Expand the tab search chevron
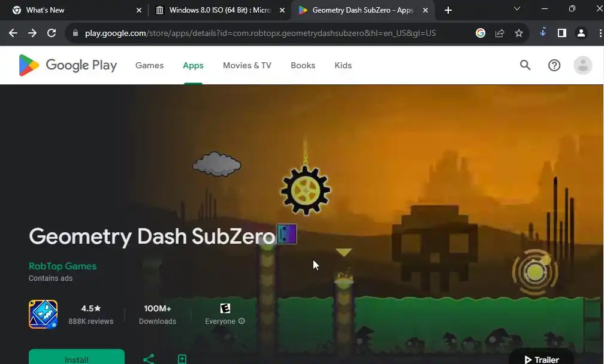 517,8
